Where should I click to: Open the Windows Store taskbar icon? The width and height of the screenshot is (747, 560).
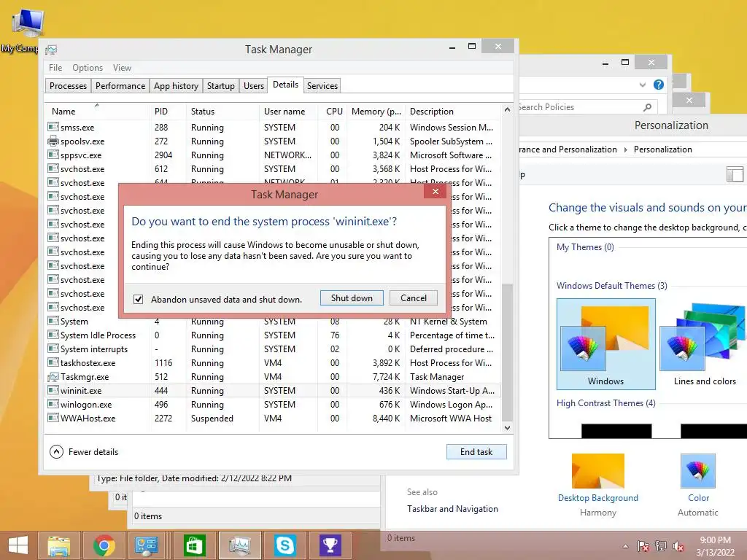193,545
